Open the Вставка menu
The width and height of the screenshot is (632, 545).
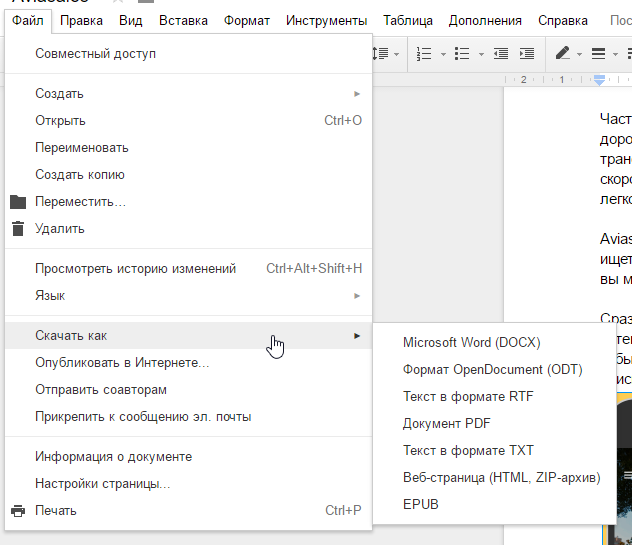(x=183, y=20)
